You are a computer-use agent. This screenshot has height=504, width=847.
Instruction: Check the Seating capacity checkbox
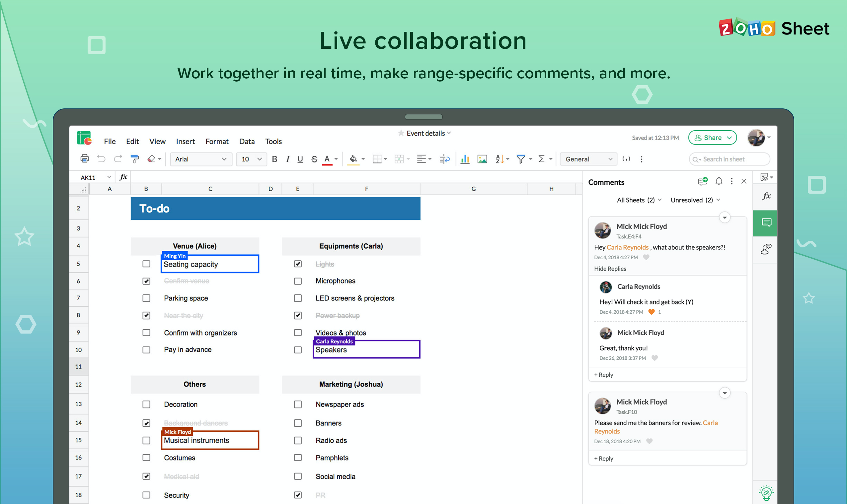click(146, 264)
